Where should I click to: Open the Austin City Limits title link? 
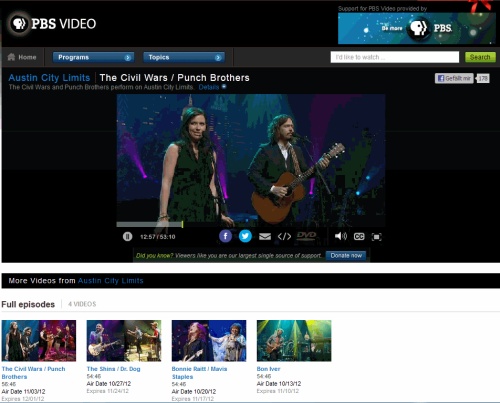pos(49,78)
